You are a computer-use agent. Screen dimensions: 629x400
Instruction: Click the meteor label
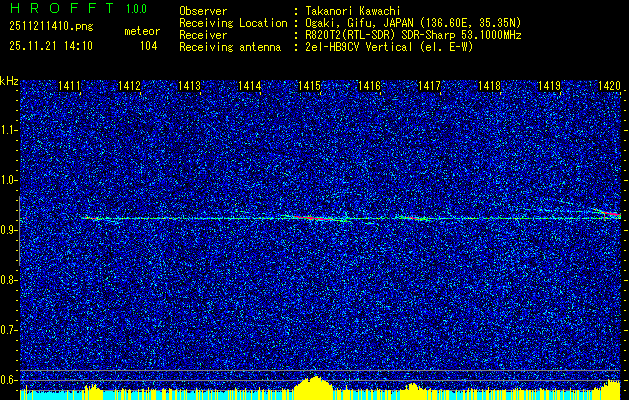point(142,31)
